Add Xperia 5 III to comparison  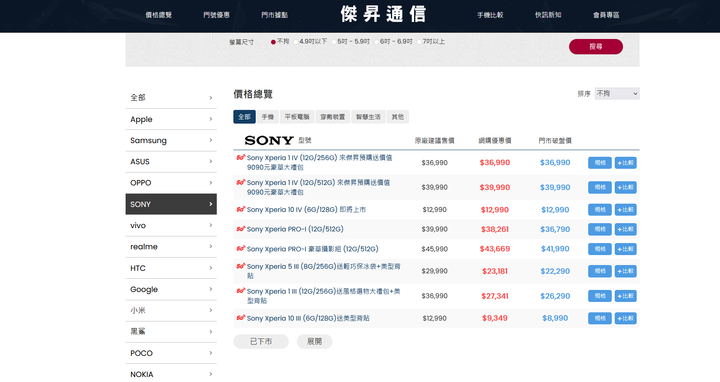click(x=625, y=271)
